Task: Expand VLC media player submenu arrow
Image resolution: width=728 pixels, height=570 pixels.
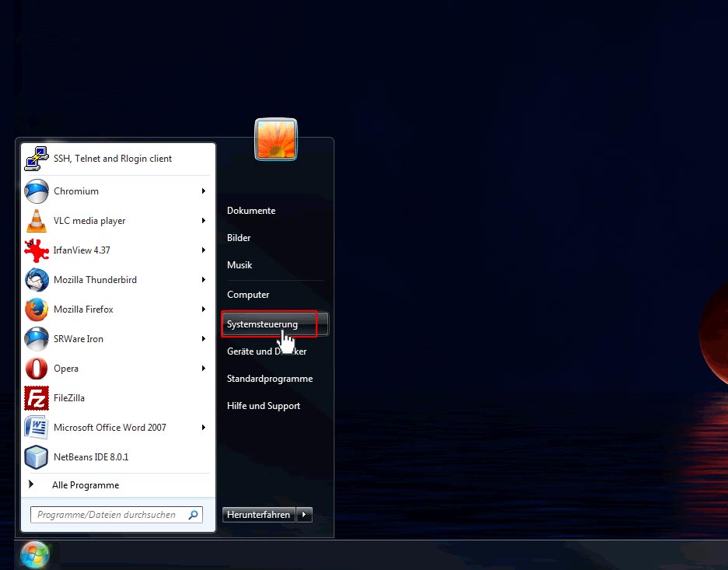Action: [x=203, y=221]
